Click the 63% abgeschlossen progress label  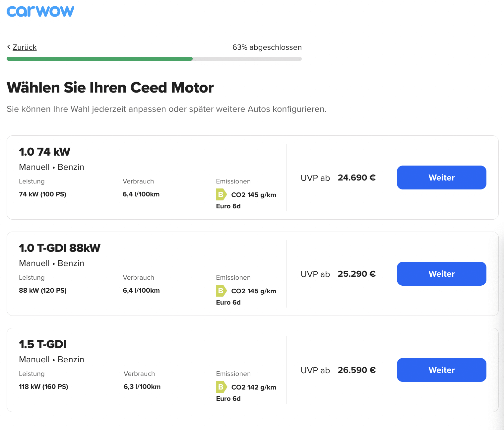coord(267,47)
